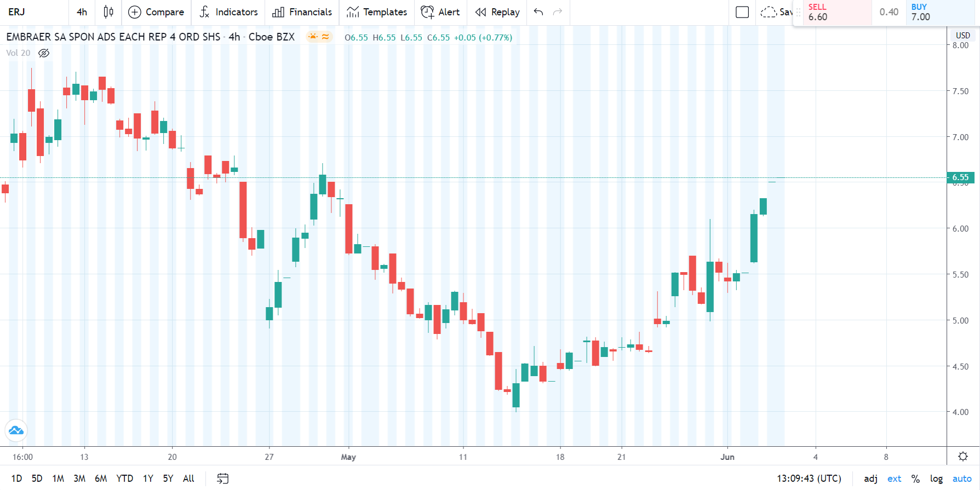Hide the Vol 20 indicator

(43, 53)
